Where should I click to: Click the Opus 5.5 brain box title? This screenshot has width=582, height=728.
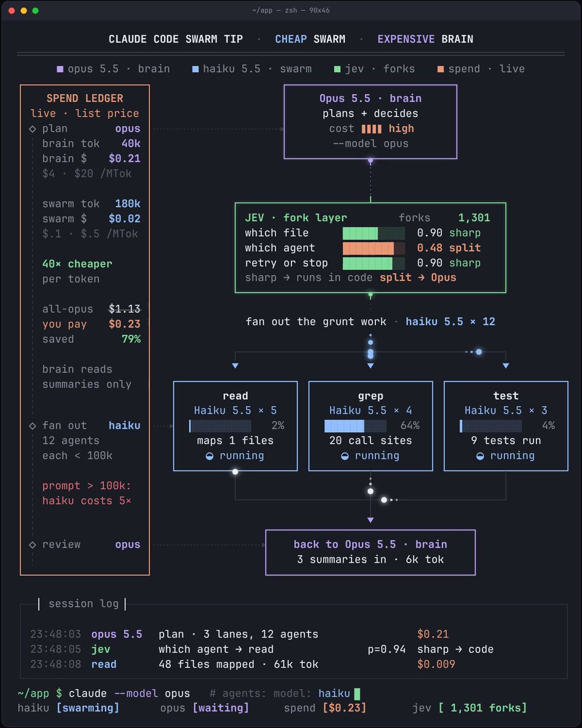pos(370,98)
